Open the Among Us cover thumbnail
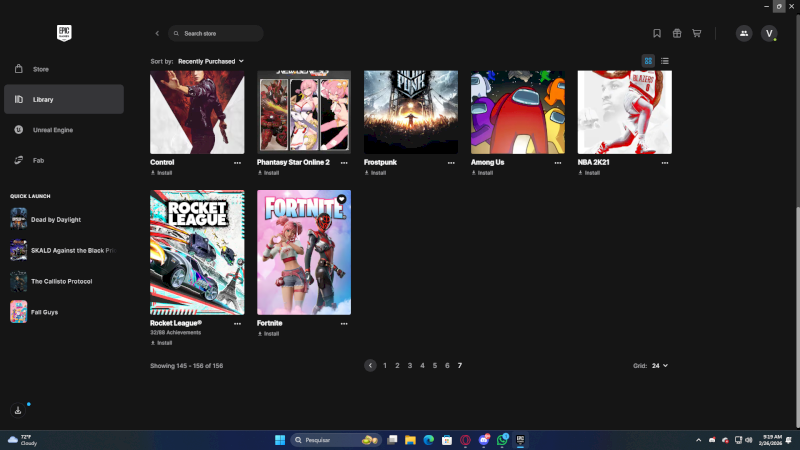This screenshot has height=450, width=800. [x=518, y=112]
